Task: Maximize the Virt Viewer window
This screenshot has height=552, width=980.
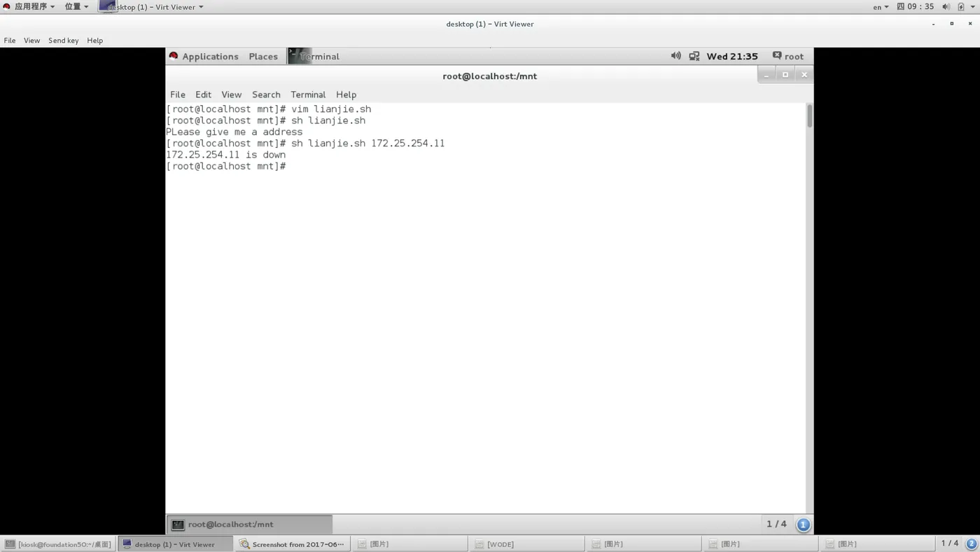Action: 951,24
